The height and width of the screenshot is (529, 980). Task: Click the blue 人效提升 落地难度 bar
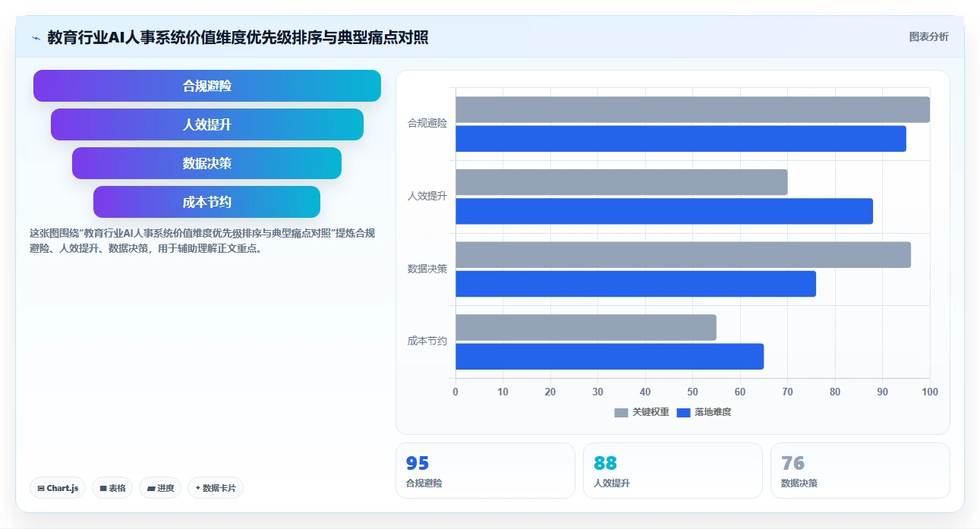(x=664, y=211)
